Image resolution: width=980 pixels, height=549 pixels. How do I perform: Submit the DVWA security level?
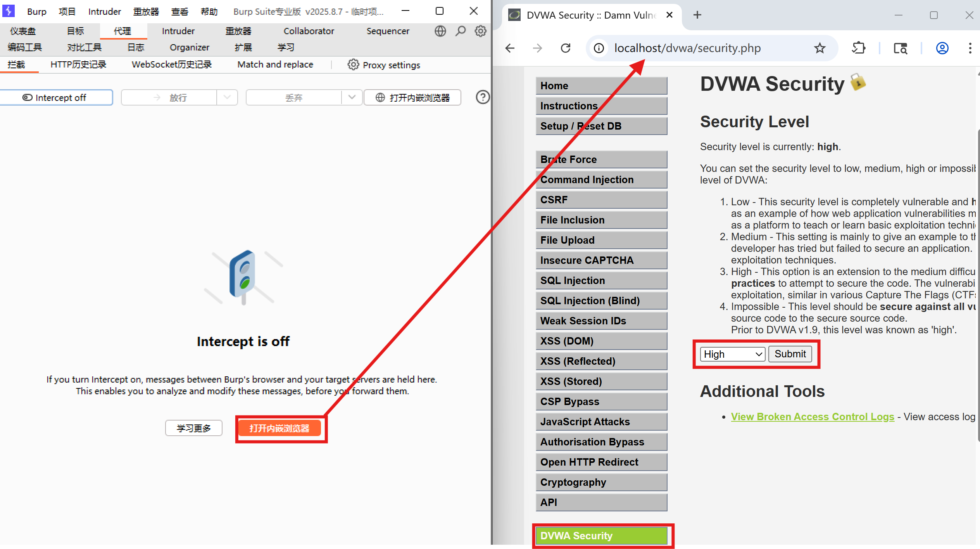coord(790,354)
